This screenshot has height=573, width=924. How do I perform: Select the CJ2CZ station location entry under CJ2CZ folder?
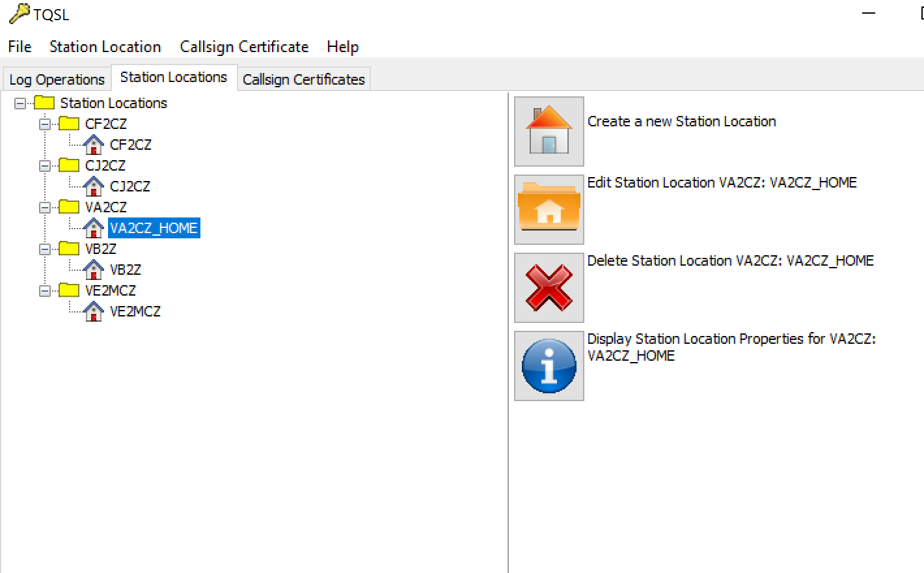coord(130,186)
